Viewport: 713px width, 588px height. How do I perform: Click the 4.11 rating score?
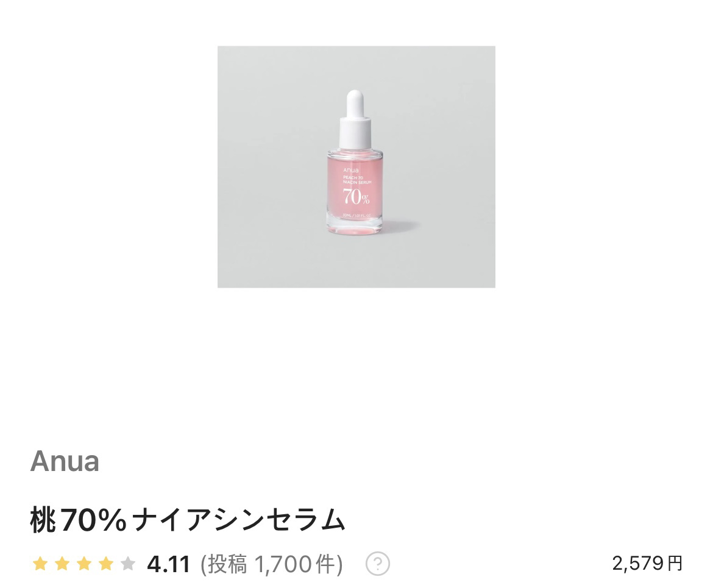(x=168, y=564)
